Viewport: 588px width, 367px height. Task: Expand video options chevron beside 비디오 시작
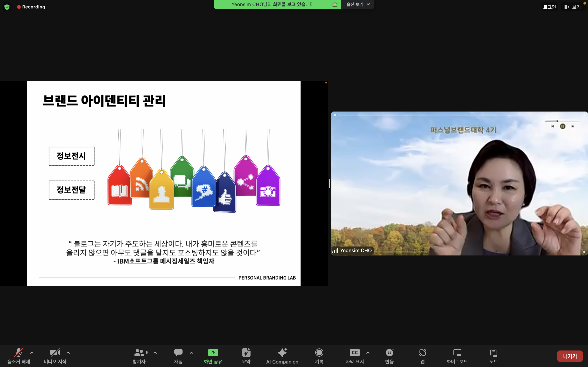click(x=68, y=353)
